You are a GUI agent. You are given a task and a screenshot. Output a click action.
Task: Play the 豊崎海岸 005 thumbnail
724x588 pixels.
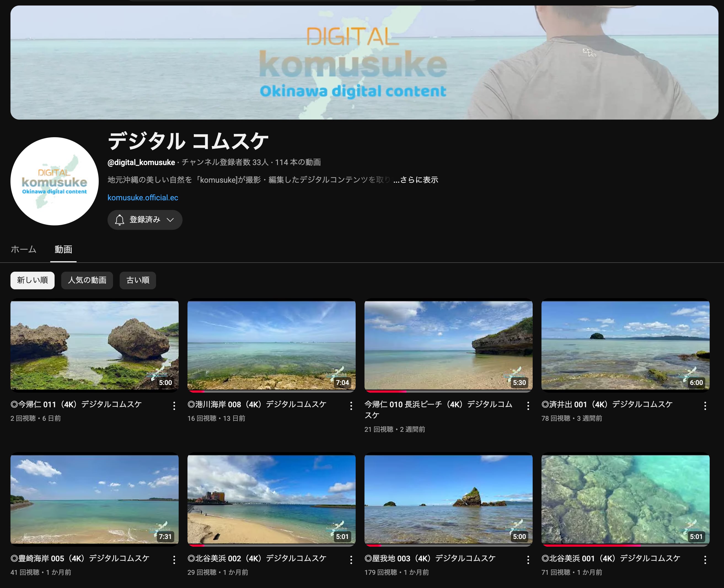point(95,499)
